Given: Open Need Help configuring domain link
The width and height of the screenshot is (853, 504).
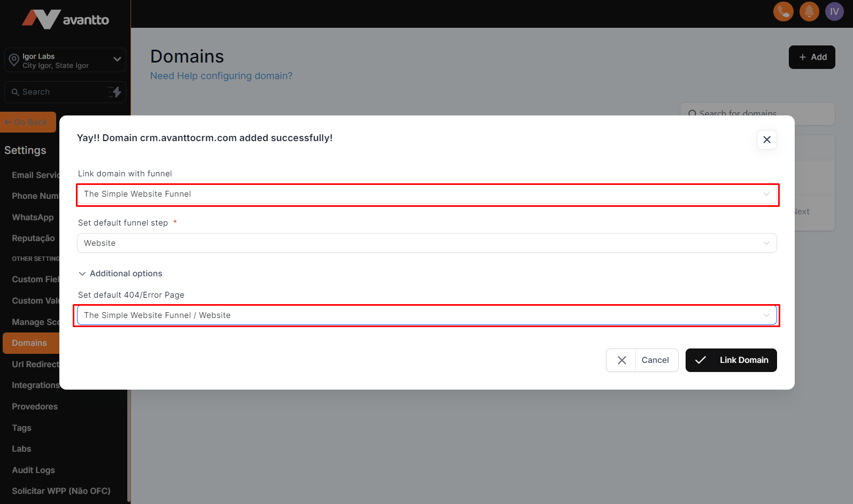Looking at the screenshot, I should pos(221,76).
